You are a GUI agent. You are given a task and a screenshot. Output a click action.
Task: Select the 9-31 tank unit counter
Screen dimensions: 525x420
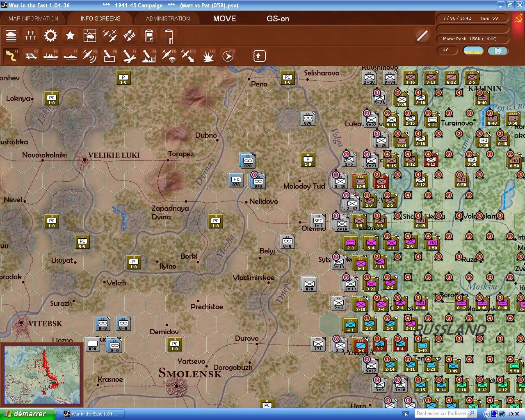pyautogui.click(x=432, y=119)
